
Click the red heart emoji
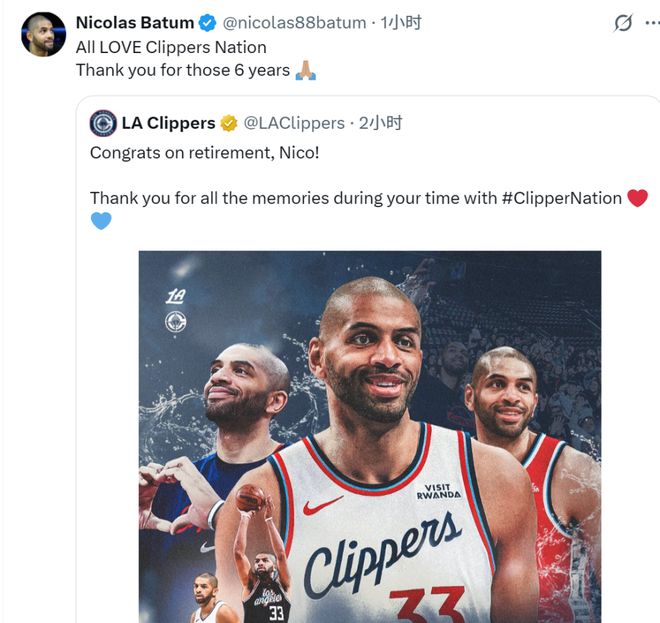[x=637, y=198]
